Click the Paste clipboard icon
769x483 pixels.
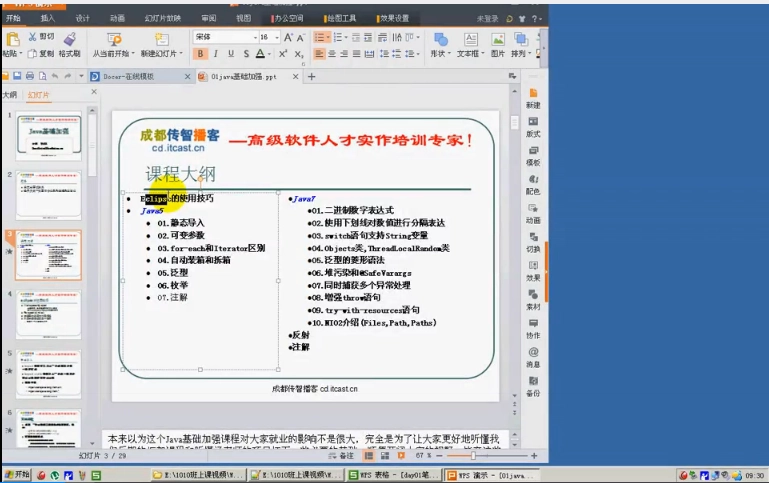[13, 39]
